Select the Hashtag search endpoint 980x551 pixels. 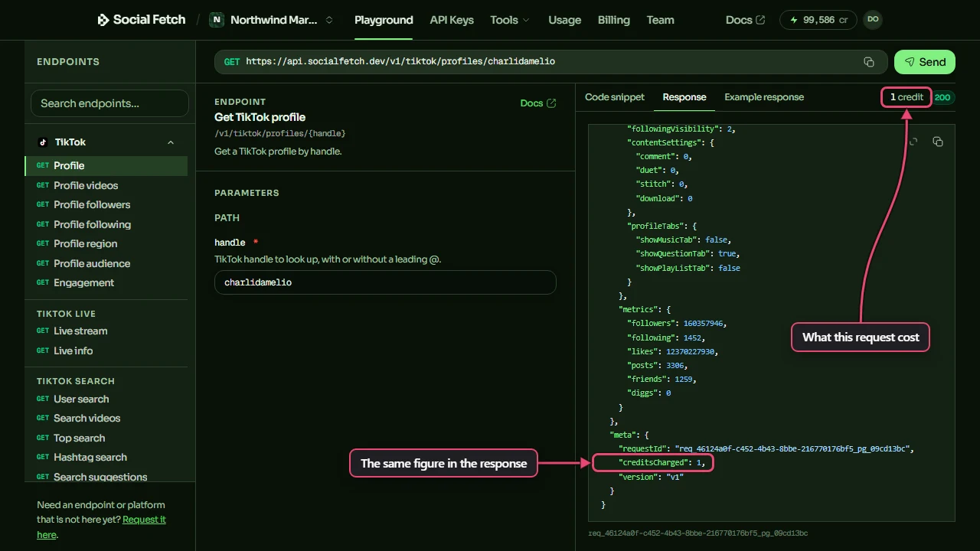pyautogui.click(x=106, y=457)
